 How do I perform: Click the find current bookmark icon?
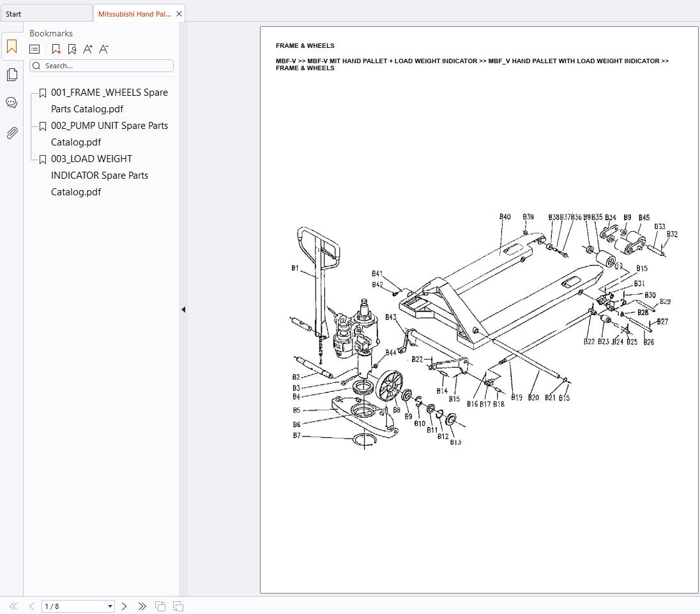point(72,49)
